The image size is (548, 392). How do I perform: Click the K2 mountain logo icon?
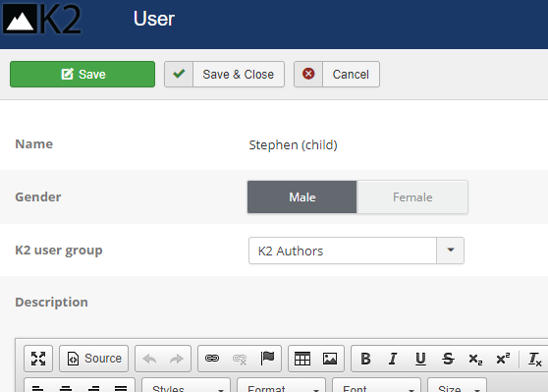point(20,19)
